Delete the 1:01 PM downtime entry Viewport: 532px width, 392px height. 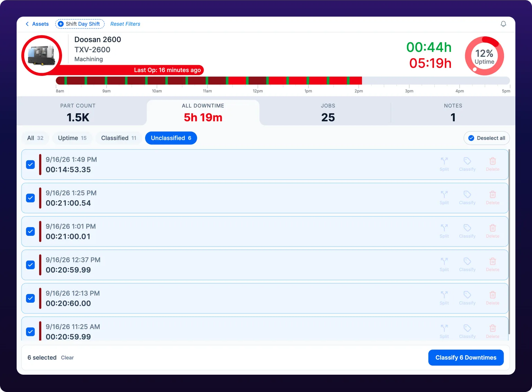click(493, 231)
